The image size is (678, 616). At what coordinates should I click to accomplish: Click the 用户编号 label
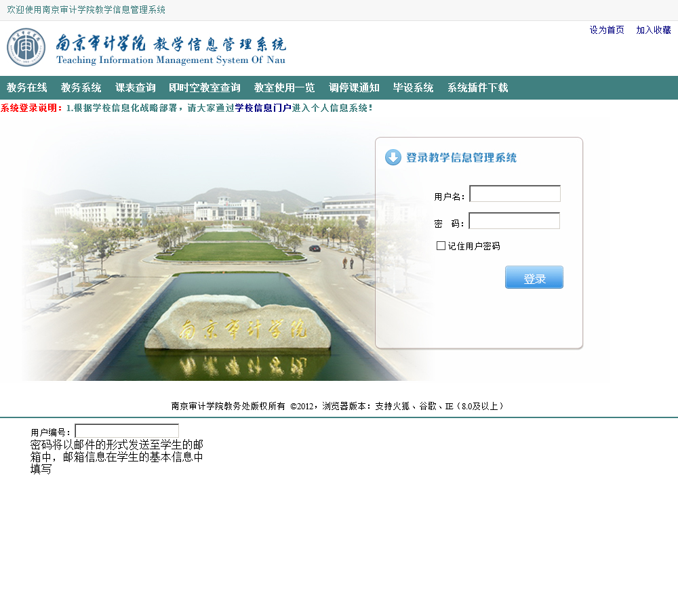pyautogui.click(x=50, y=432)
